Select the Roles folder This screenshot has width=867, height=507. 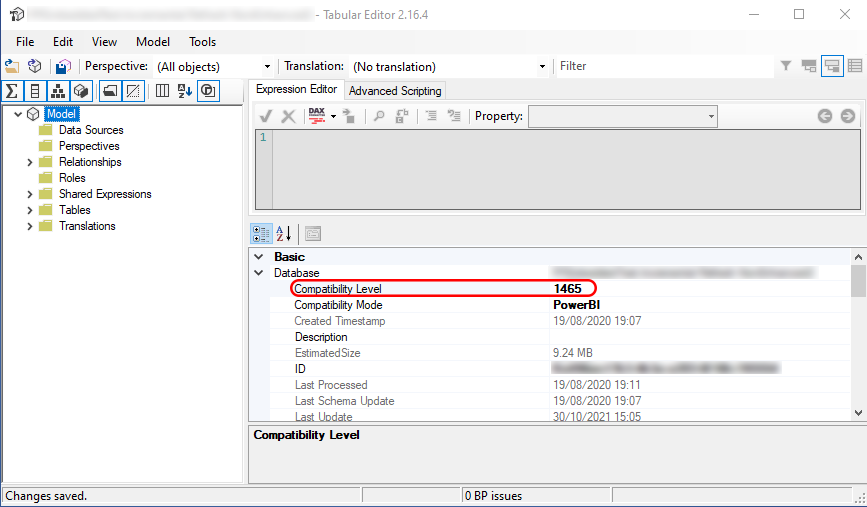(x=72, y=178)
